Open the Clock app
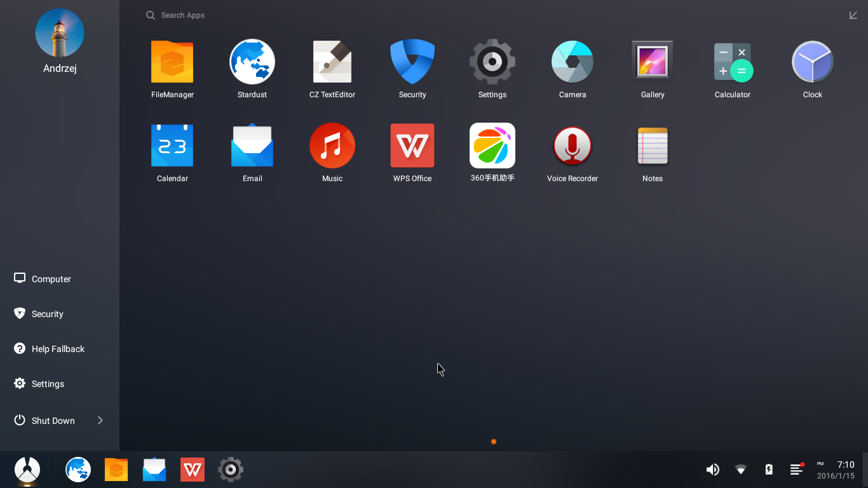868x488 pixels. 813,62
